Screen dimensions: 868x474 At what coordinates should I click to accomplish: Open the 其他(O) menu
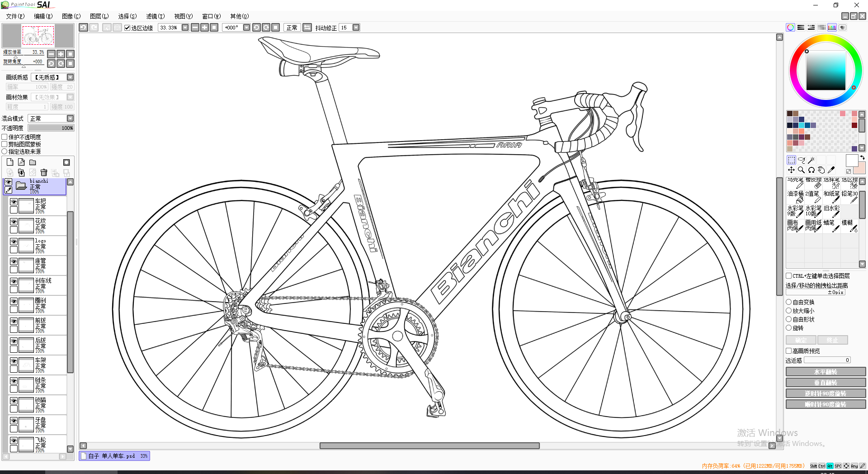(x=240, y=16)
